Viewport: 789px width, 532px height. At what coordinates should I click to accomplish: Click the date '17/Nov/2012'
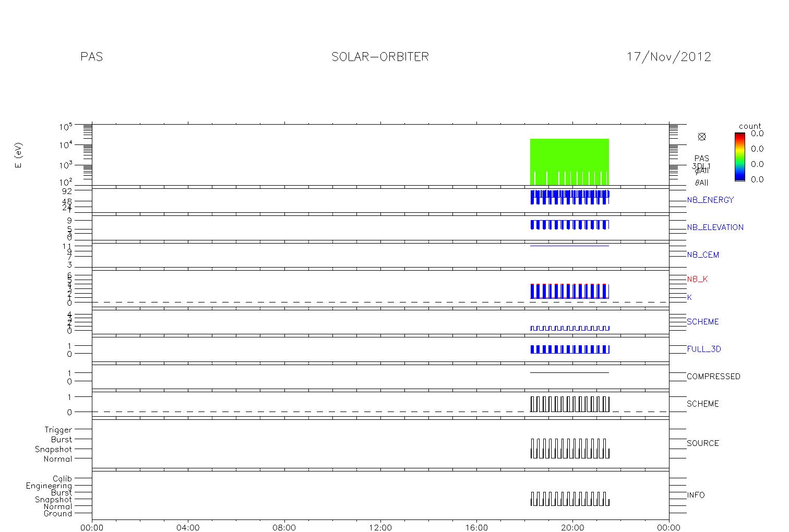pos(669,57)
